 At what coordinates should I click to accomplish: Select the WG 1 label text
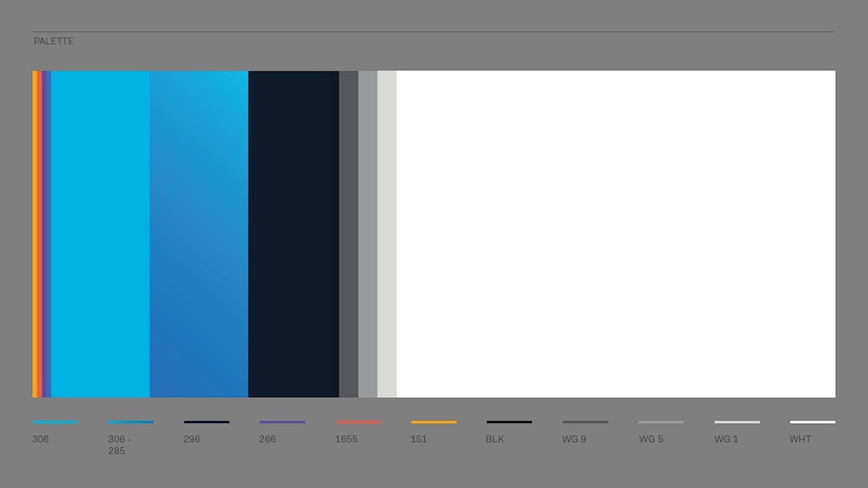click(x=726, y=440)
